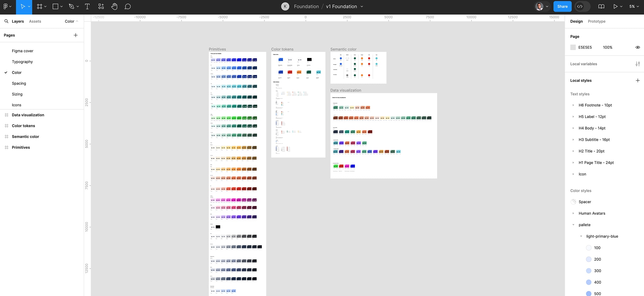Click the page background E5E5E5 swatch
Screen dimensions: 644x296
[x=573, y=47]
